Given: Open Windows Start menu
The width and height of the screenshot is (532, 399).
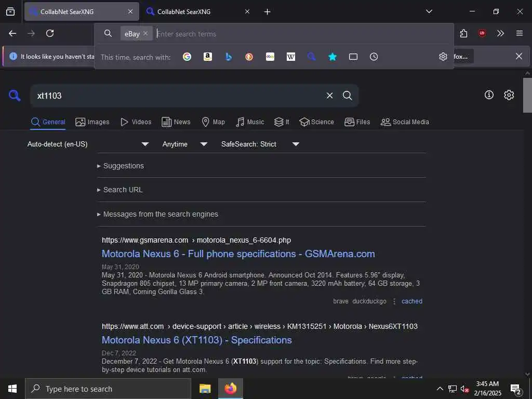Looking at the screenshot, I should click(12, 389).
